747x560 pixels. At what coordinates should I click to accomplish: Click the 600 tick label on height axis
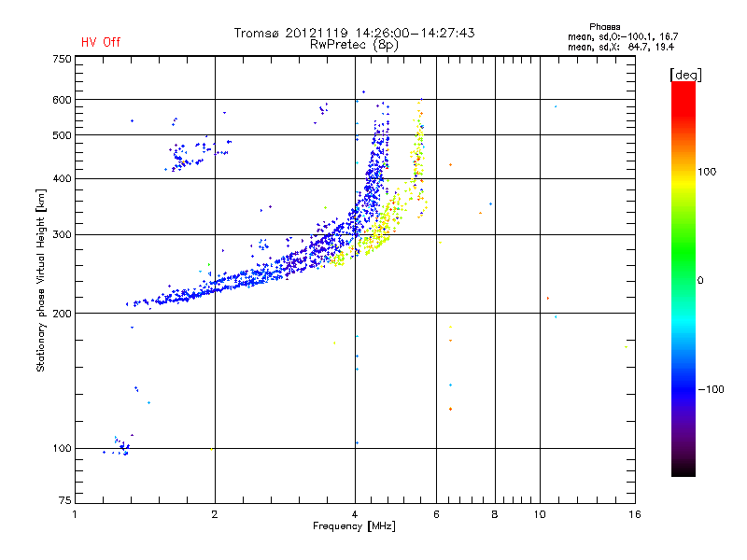pos(62,100)
